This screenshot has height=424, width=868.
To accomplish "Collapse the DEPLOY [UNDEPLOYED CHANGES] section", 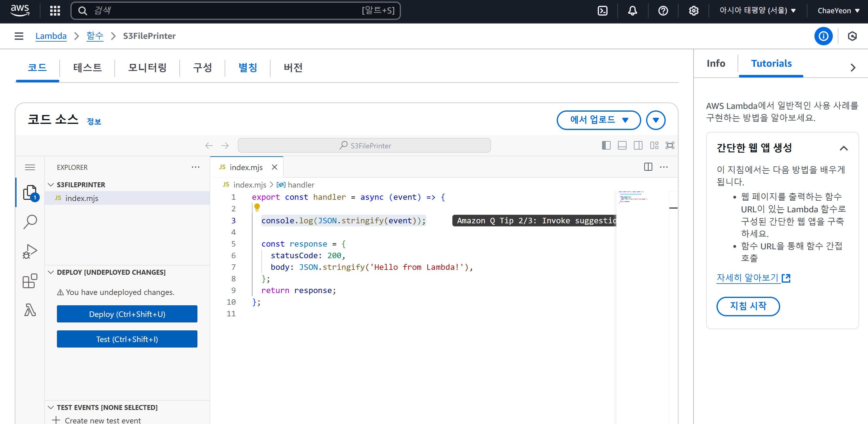I will [x=51, y=272].
